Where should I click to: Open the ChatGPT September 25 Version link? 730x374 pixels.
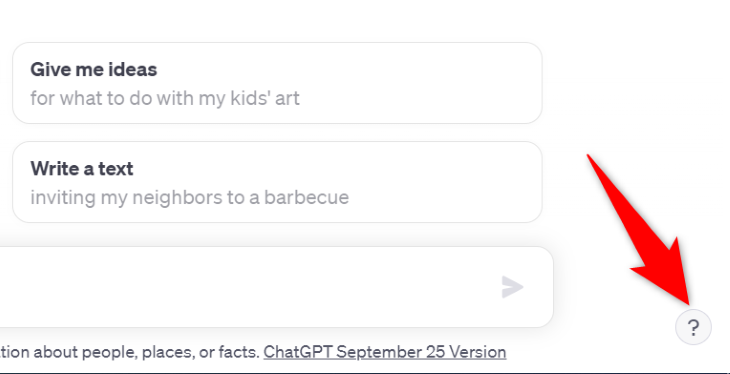click(x=385, y=352)
